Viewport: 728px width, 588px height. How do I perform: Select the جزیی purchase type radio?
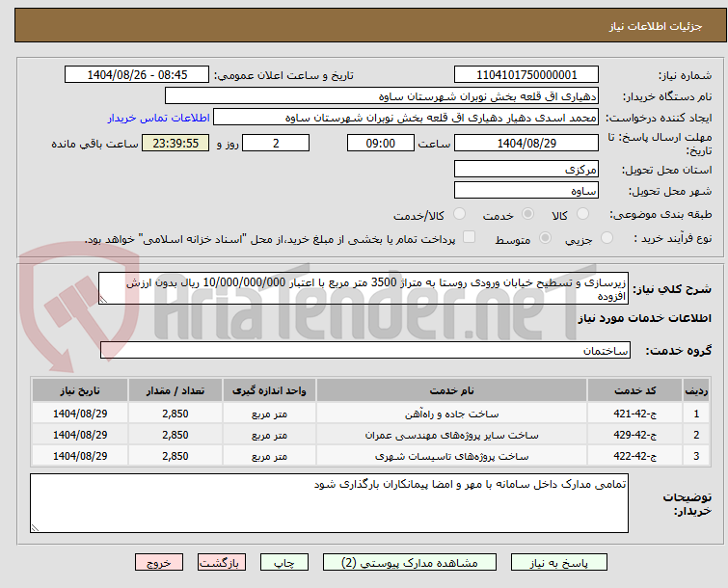coord(607,238)
